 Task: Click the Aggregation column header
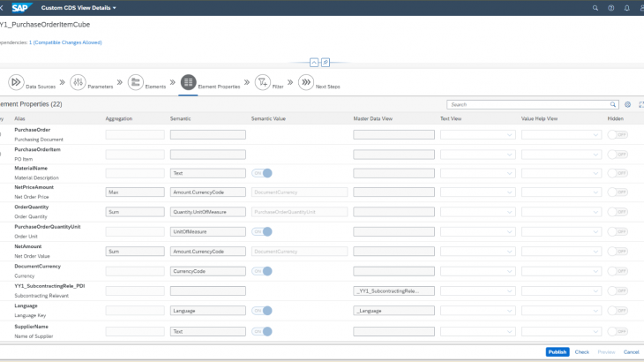(119, 118)
